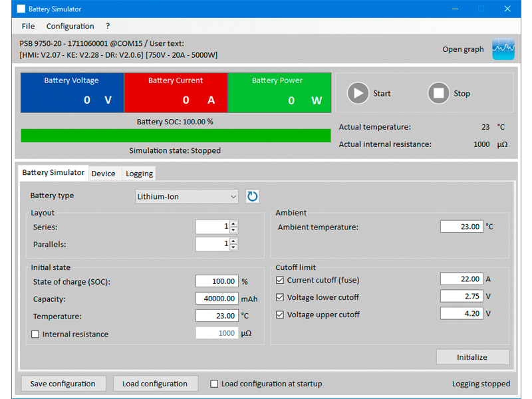The image size is (532, 399).
Task: Enable Load configuration at startup
Action: click(x=214, y=384)
